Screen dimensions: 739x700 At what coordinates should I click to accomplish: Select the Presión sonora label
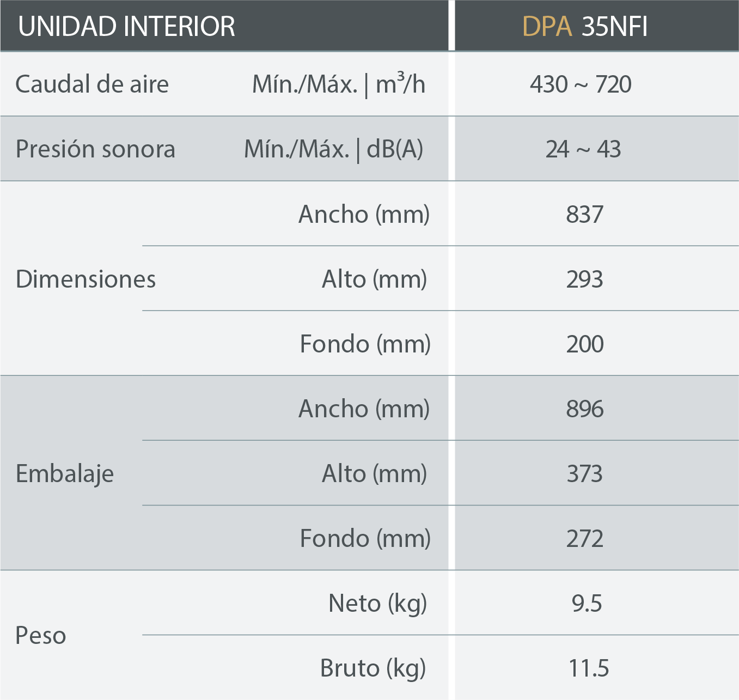pyautogui.click(x=95, y=149)
